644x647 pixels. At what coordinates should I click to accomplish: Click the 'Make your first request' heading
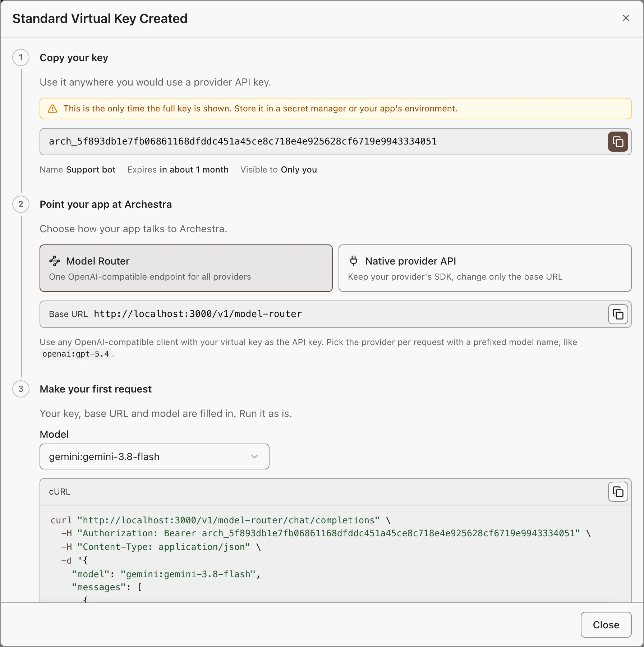pyautogui.click(x=96, y=389)
